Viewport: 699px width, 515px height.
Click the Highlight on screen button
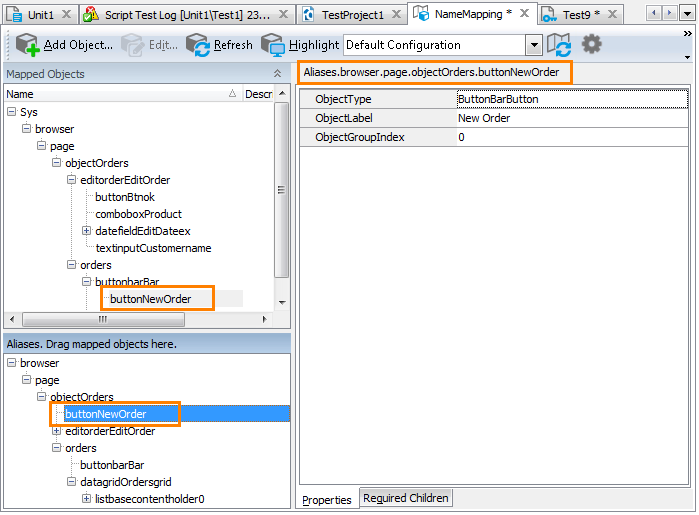point(300,45)
